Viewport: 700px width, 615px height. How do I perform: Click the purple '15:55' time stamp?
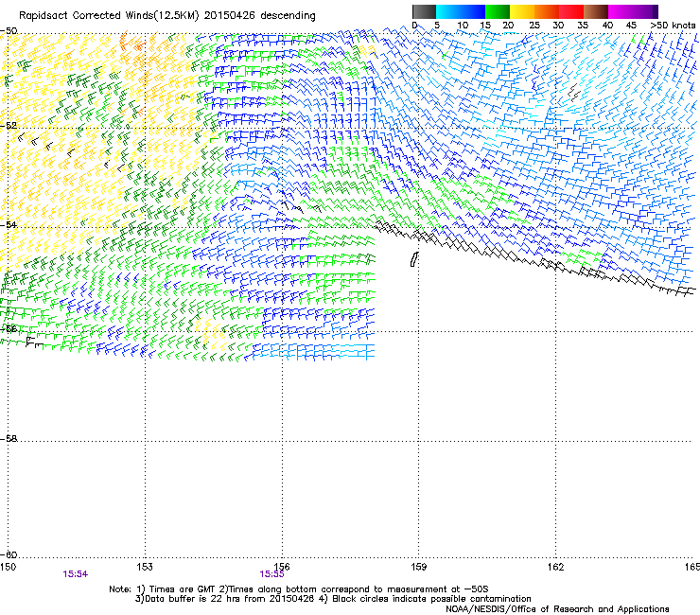[271, 574]
